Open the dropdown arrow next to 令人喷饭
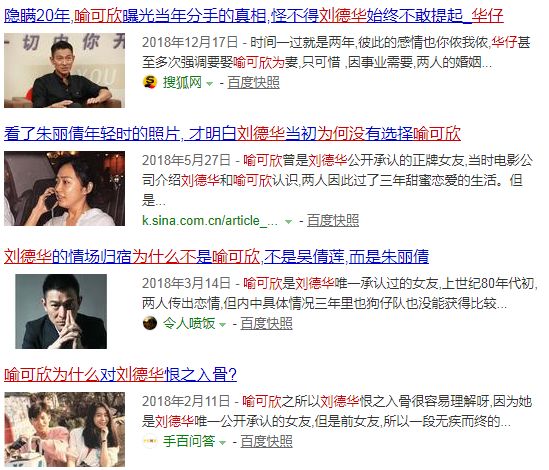Image resolution: width=549 pixels, height=470 pixels. (222, 325)
